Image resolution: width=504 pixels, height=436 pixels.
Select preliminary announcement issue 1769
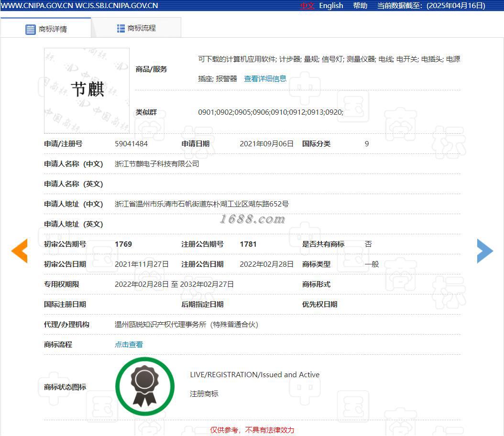(x=123, y=244)
